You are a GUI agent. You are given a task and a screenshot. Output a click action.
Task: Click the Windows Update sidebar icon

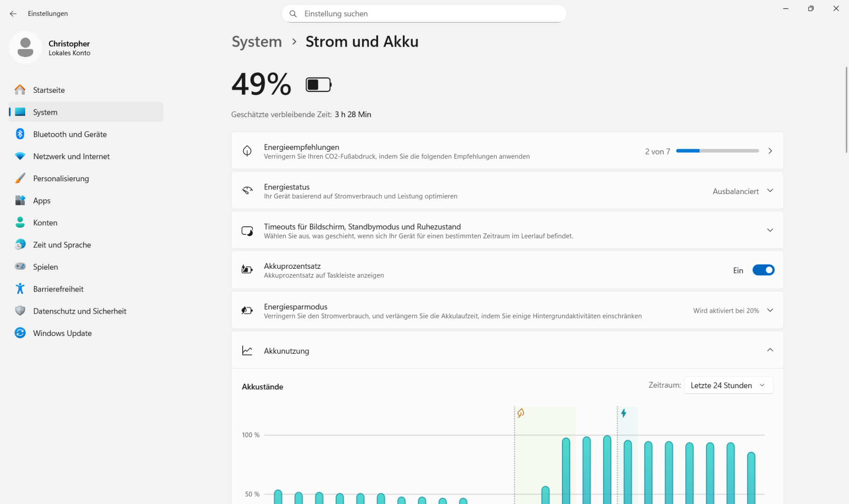pos(20,333)
